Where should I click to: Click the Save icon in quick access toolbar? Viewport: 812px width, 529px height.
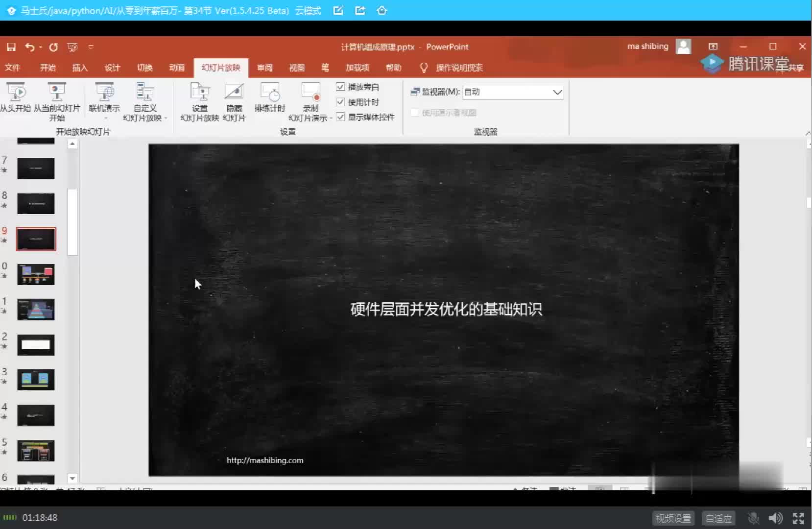[x=11, y=47]
